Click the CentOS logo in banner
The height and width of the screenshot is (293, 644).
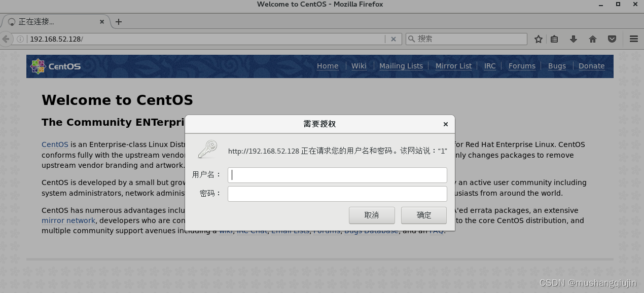pyautogui.click(x=55, y=66)
